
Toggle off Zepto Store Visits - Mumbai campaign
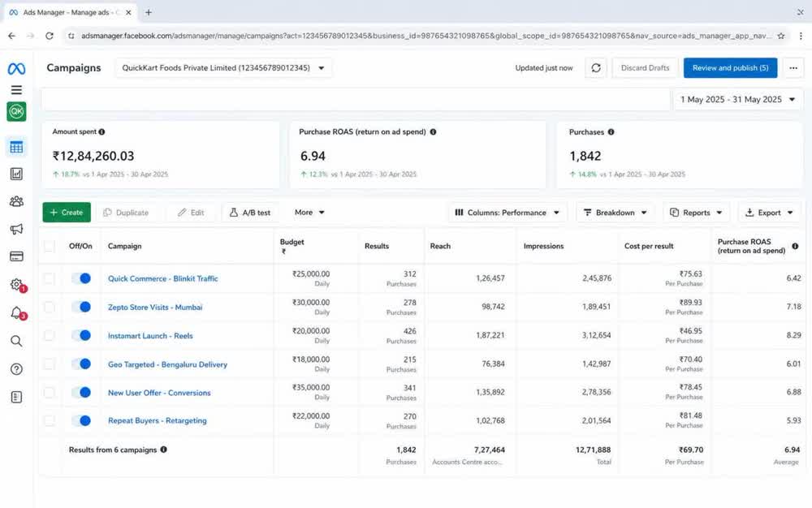click(81, 307)
